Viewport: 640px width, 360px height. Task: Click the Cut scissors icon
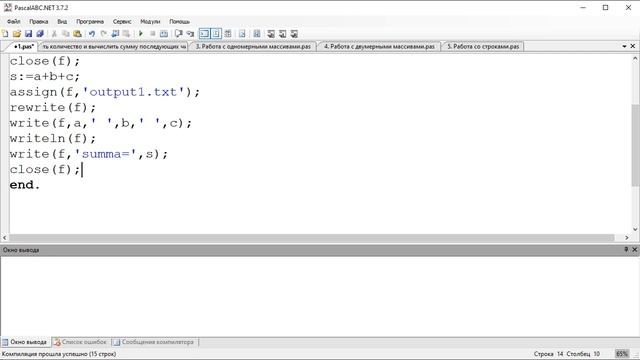pyautogui.click(x=54, y=34)
